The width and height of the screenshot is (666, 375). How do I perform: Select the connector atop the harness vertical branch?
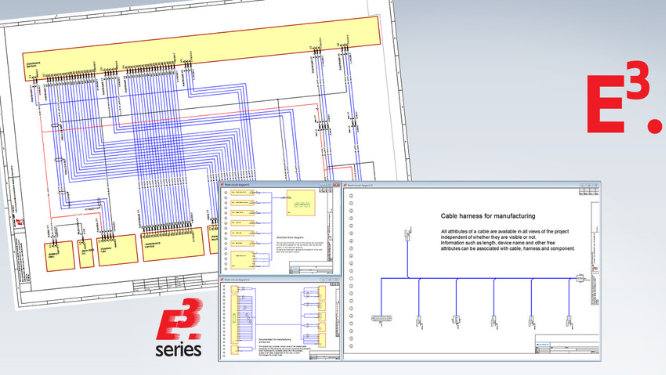pyautogui.click(x=408, y=233)
